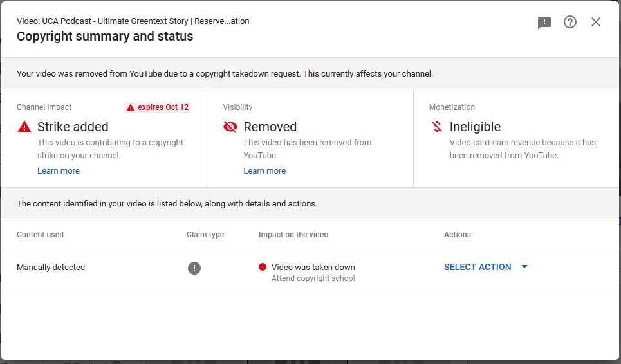The image size is (621, 364).
Task: Open the SELECT ACTION dropdown
Action: (x=486, y=267)
